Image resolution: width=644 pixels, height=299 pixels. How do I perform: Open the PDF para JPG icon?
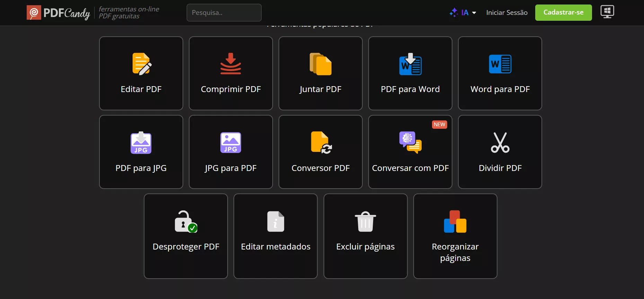pos(141,143)
